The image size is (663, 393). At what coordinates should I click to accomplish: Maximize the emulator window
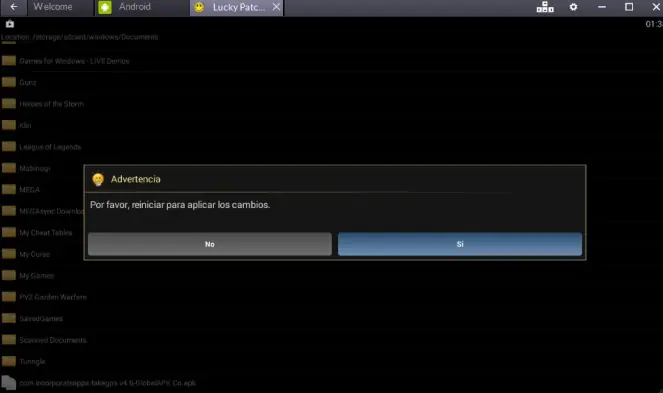coord(629,7)
